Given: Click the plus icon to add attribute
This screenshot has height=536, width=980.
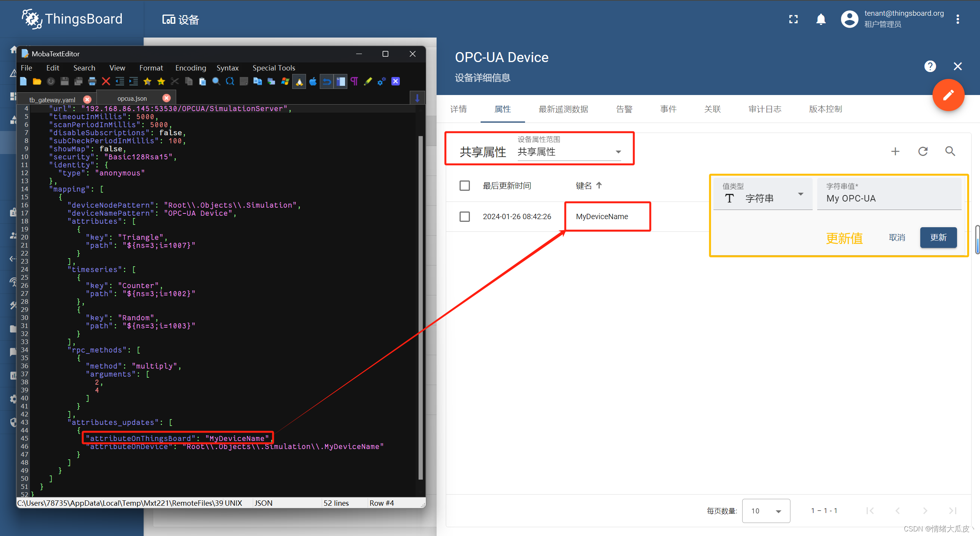Looking at the screenshot, I should [x=895, y=151].
